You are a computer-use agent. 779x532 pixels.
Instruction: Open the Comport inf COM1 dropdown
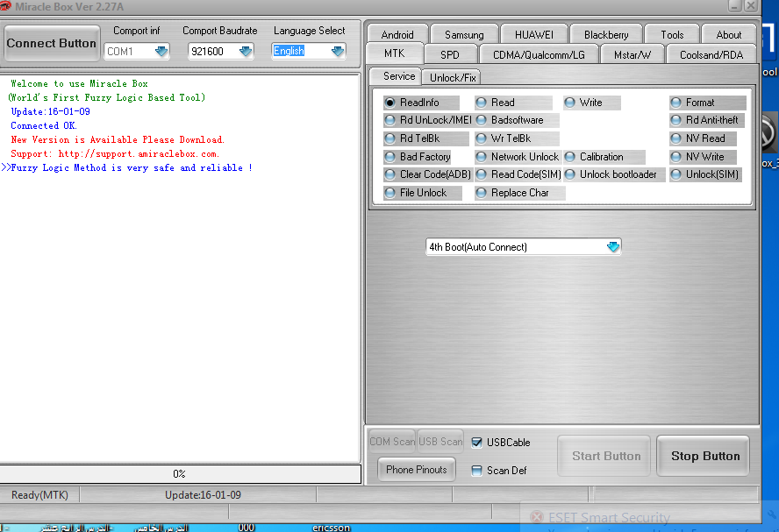tap(161, 51)
